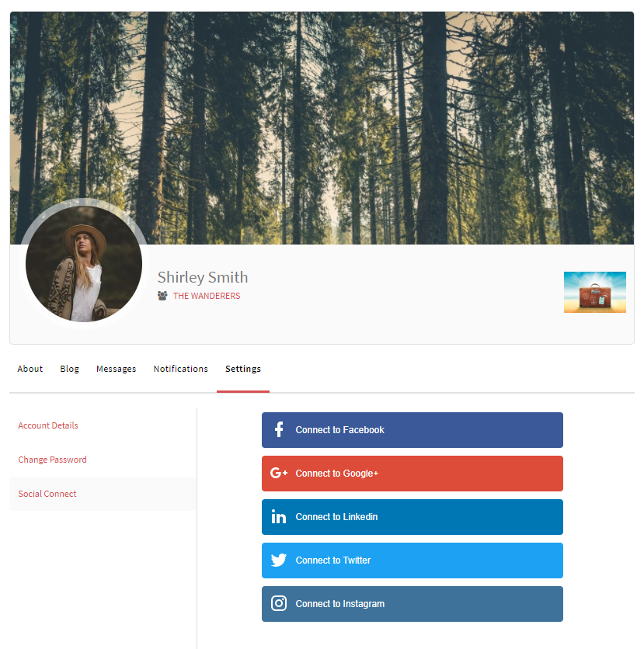
Task: Select Social Connect in the sidebar
Action: click(47, 494)
